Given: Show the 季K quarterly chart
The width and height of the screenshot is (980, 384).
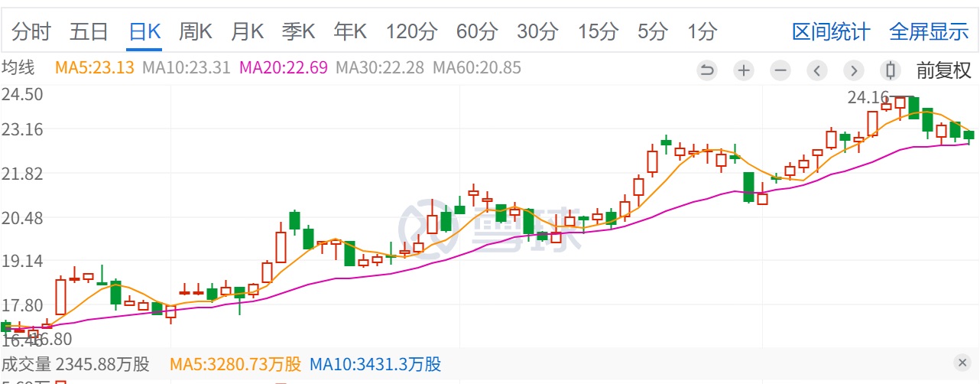Looking at the screenshot, I should (298, 31).
